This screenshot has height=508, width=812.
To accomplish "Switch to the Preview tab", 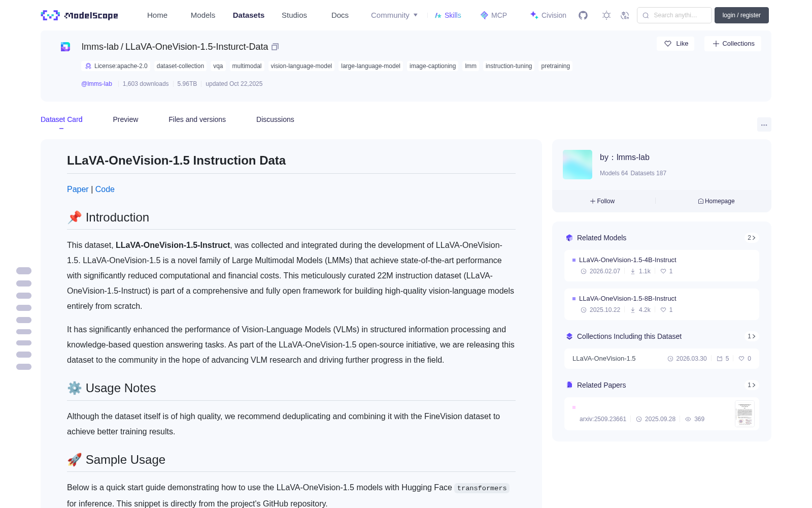I will 125,119.
